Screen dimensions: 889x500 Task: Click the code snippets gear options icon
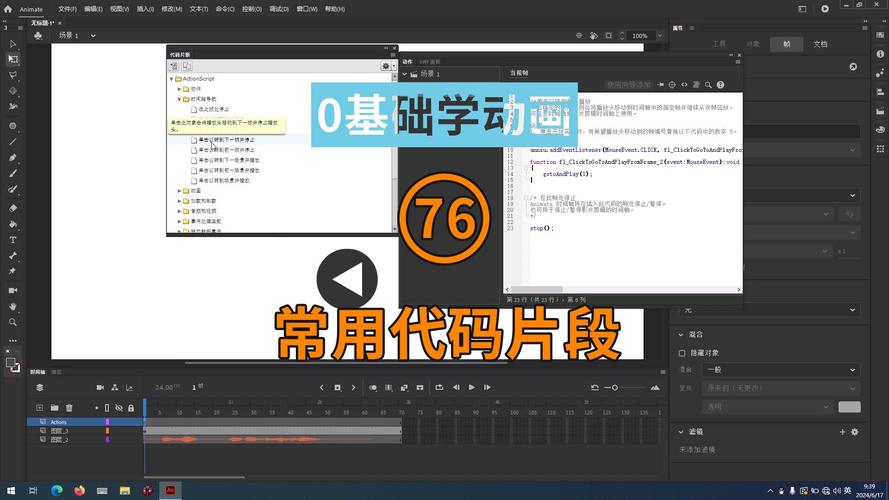(386, 66)
